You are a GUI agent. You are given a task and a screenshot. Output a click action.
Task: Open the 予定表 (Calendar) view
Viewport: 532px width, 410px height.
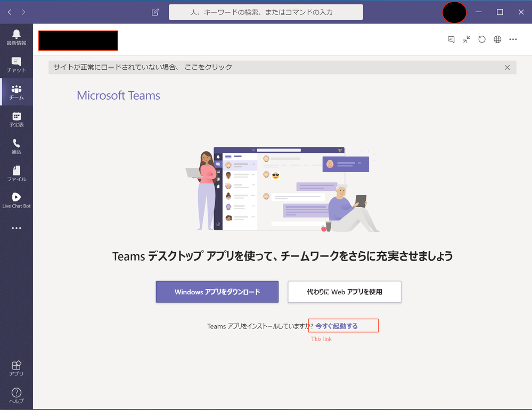coord(17,118)
